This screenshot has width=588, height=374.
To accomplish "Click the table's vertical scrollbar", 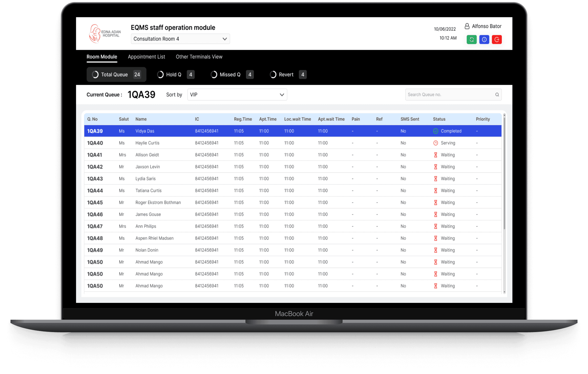I will (x=504, y=173).
